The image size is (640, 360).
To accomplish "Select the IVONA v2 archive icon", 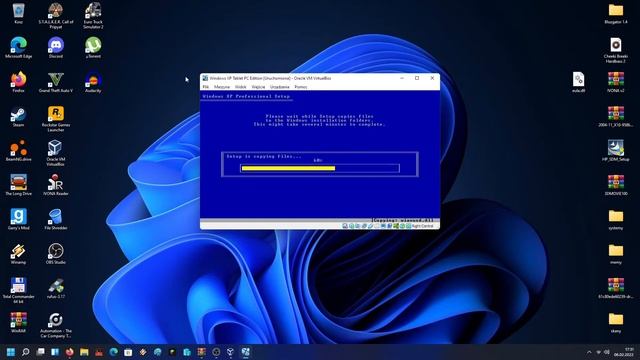I will [x=616, y=82].
